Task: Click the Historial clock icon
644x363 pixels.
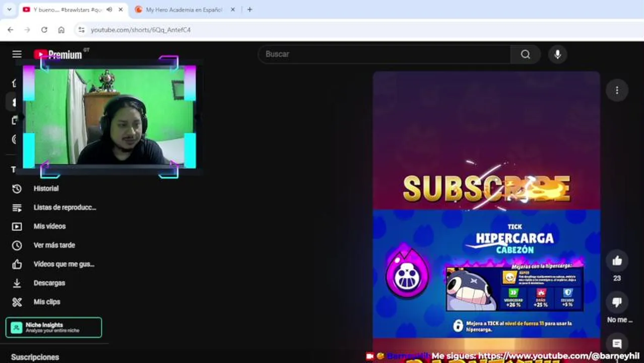Action: pos(17,189)
